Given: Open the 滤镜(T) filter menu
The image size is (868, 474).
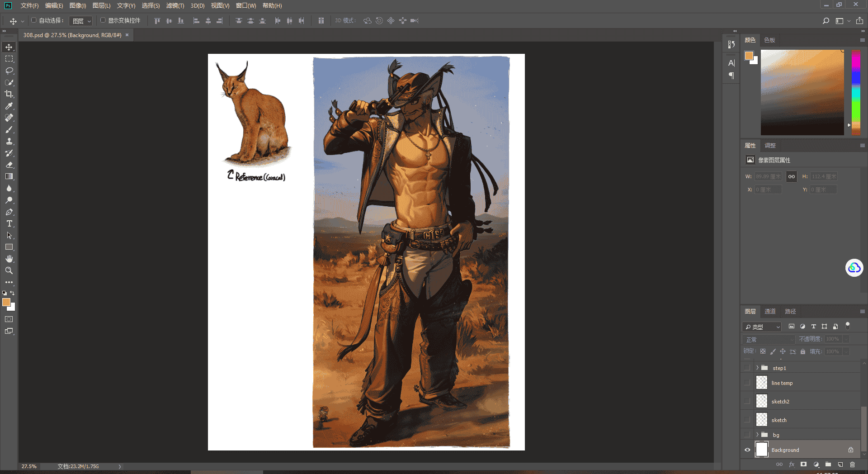Looking at the screenshot, I should pyautogui.click(x=175, y=5).
